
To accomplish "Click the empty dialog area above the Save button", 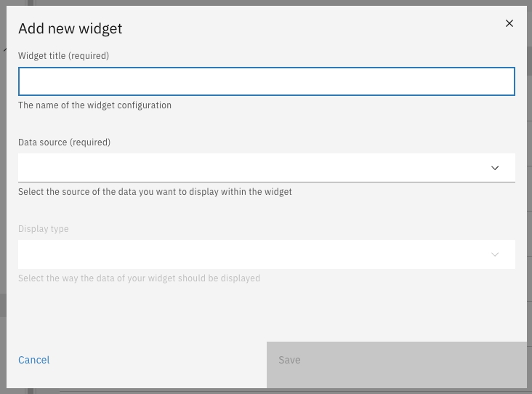I will click(396, 313).
